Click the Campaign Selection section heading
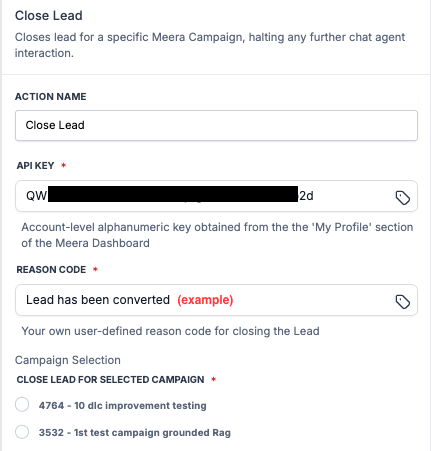Viewport: 431px width, 451px height. click(68, 360)
